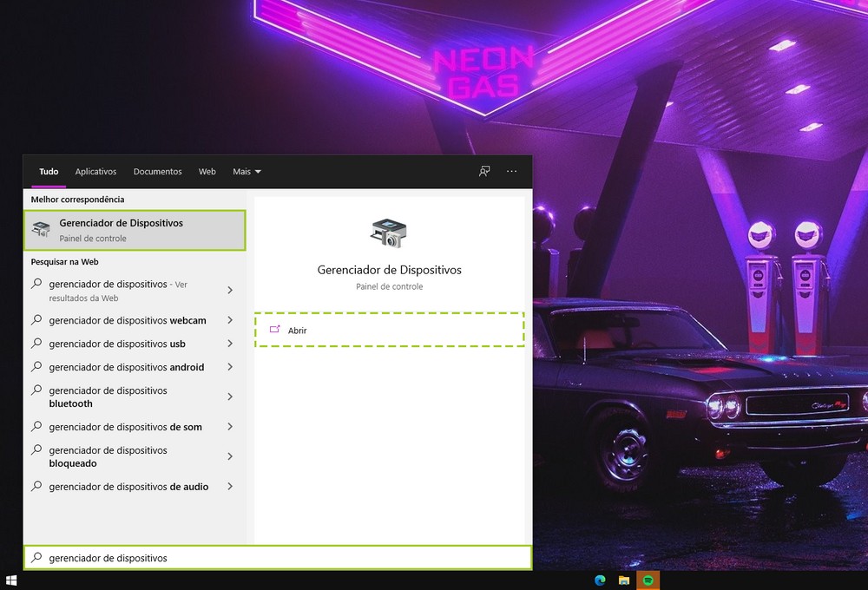Click magnifier beside 'Ver resultados da Web'
This screenshot has height=590, width=868.
pyautogui.click(x=36, y=284)
